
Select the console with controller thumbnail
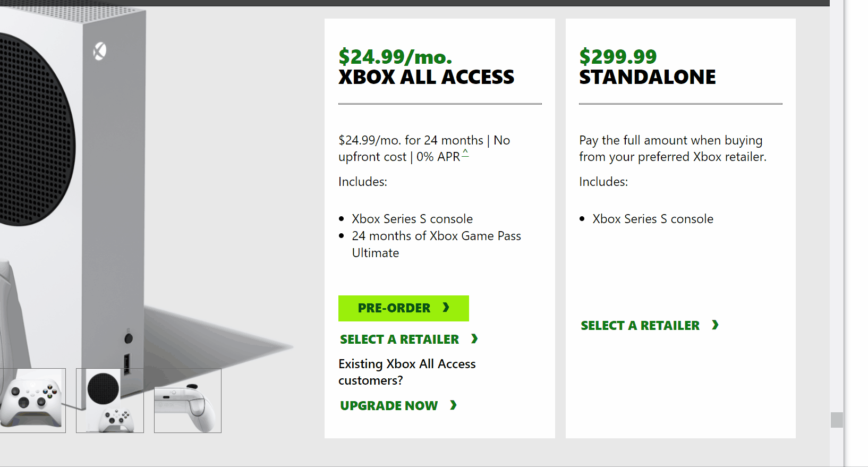click(110, 401)
